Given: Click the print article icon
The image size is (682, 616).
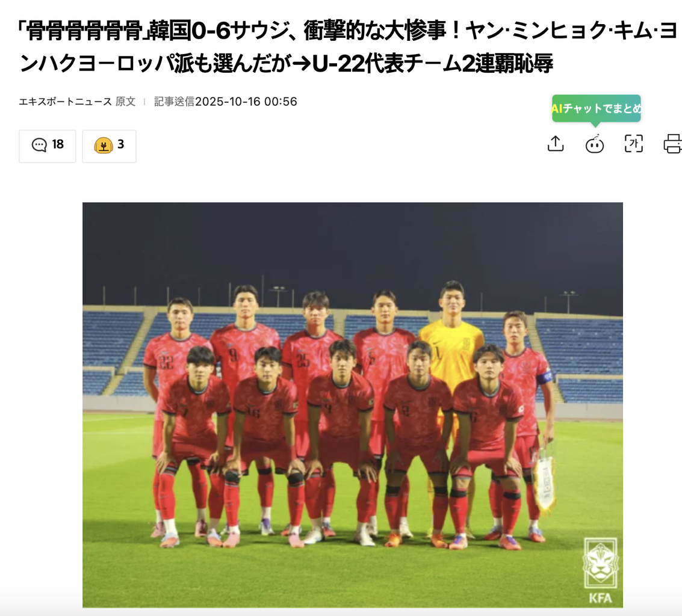Looking at the screenshot, I should coord(672,143).
